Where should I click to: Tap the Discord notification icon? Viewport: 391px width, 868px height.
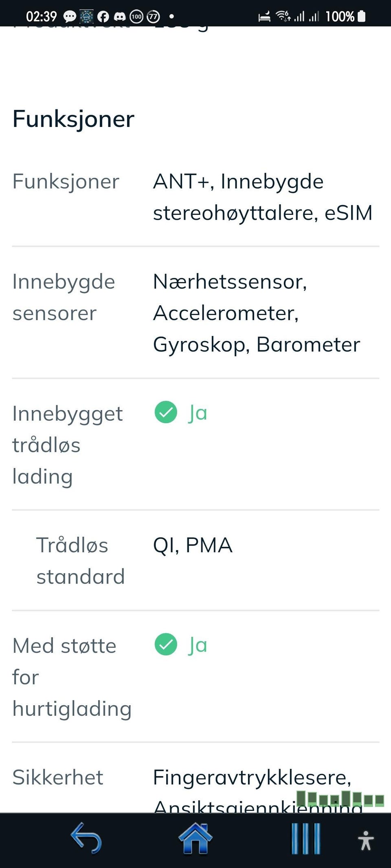pyautogui.click(x=119, y=16)
